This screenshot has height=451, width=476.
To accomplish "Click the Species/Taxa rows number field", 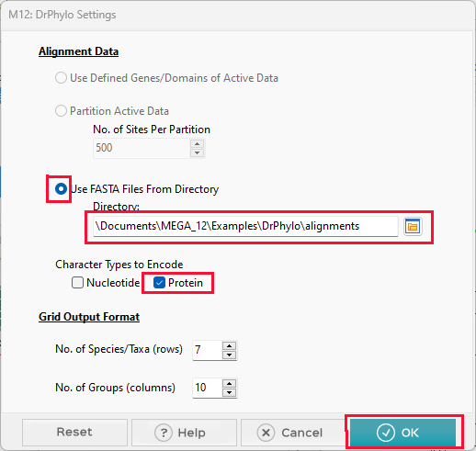I will tap(208, 350).
